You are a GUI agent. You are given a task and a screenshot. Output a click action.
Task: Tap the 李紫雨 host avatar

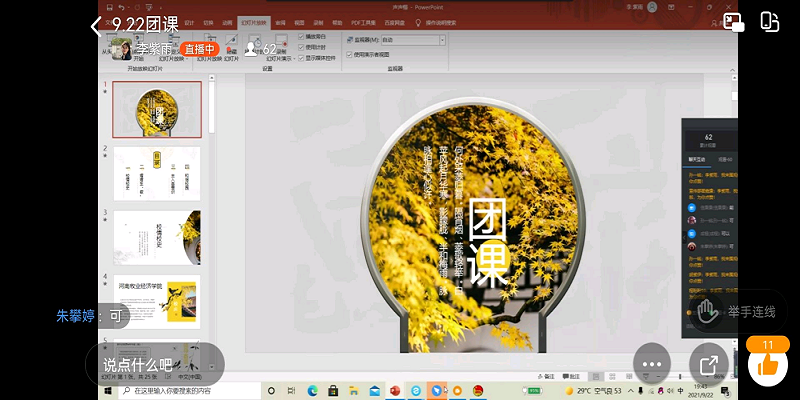[120, 49]
